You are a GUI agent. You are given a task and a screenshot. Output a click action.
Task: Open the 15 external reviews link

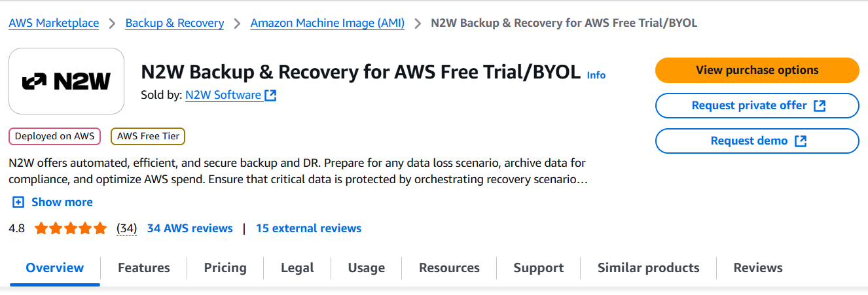pyautogui.click(x=308, y=228)
